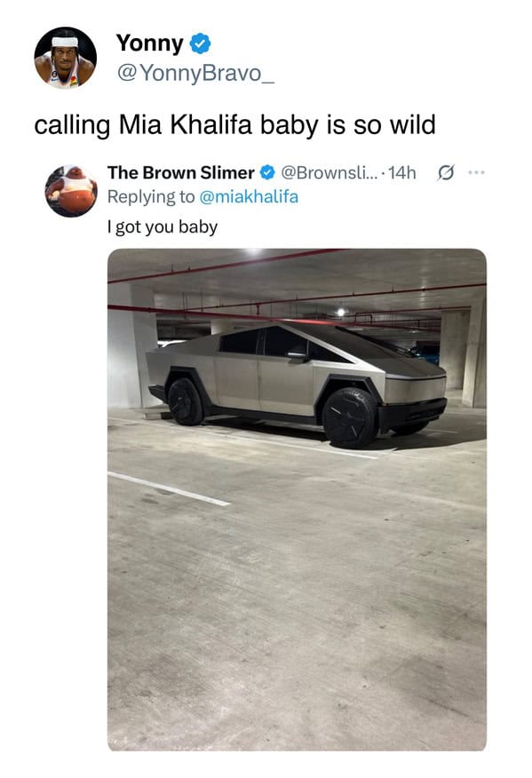The width and height of the screenshot is (532, 778).
Task: Click the "I got you baby" reply text
Action: tap(163, 227)
